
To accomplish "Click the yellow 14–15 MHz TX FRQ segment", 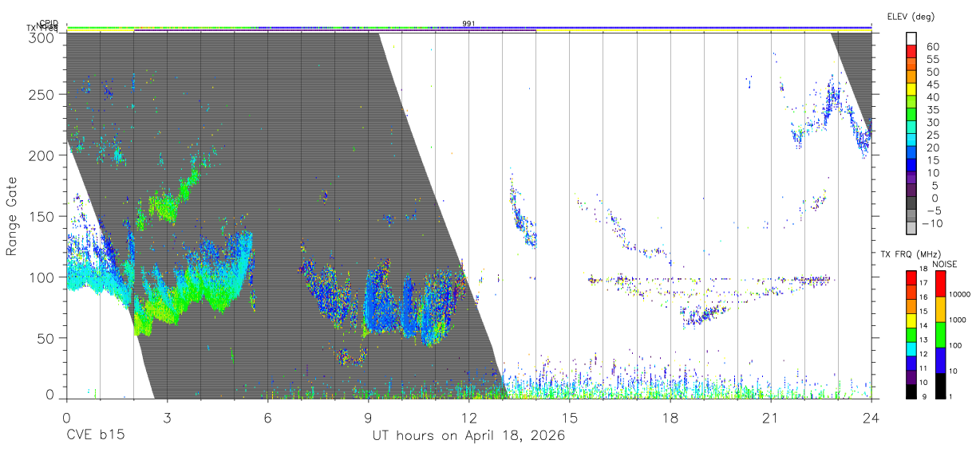I will tap(911, 320).
